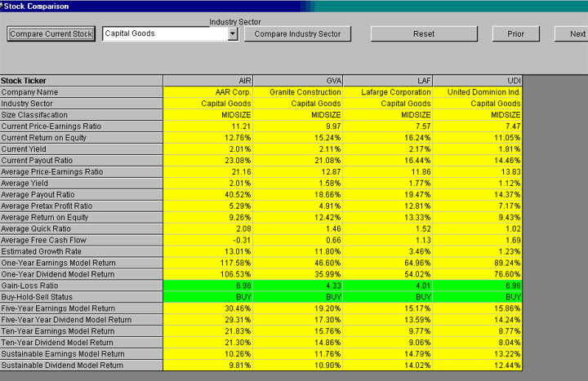
Task: Click the AAR Corp. company name cell
Action: [x=208, y=92]
